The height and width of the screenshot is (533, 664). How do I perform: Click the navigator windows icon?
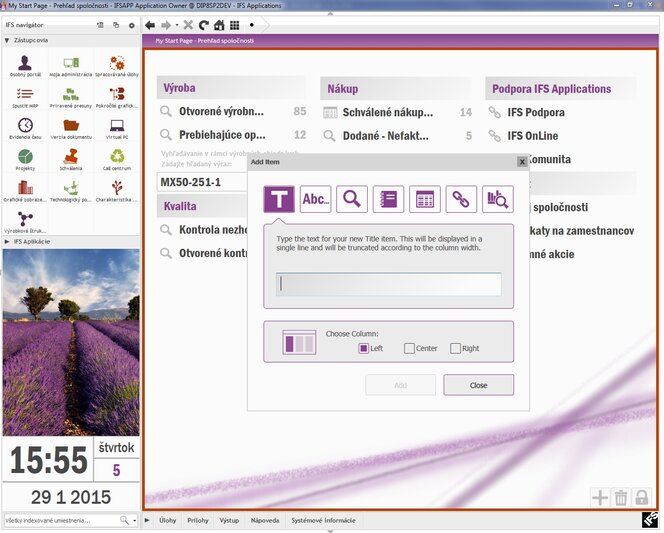click(116, 25)
